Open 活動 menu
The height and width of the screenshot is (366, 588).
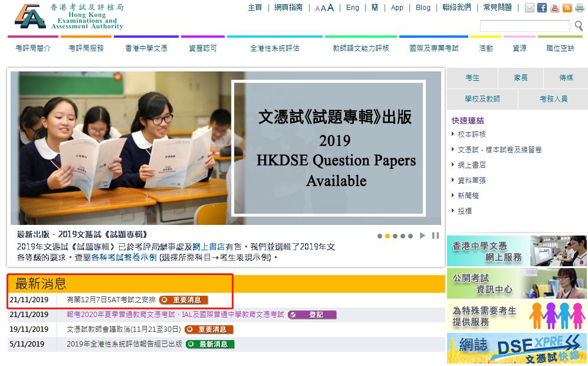coord(485,48)
